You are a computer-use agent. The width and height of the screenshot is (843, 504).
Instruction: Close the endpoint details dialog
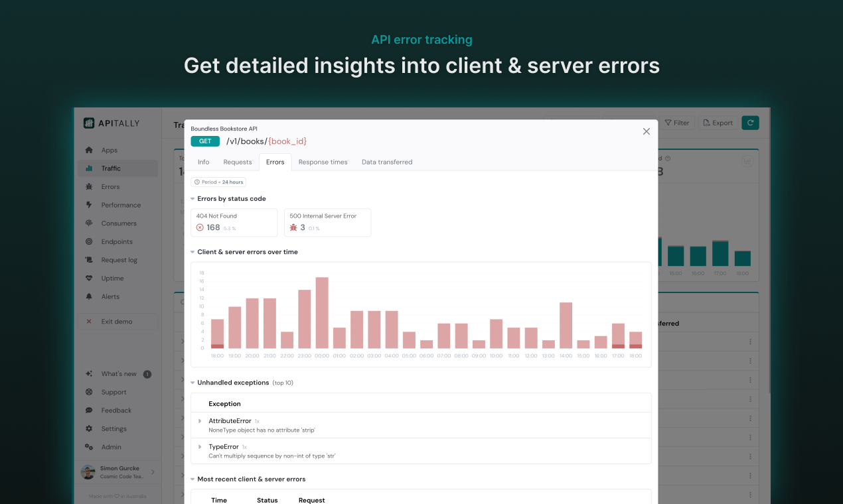(647, 131)
